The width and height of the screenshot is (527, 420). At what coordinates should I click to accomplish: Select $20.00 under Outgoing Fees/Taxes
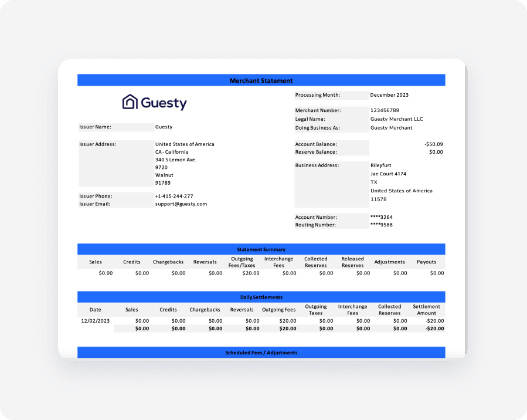[251, 273]
